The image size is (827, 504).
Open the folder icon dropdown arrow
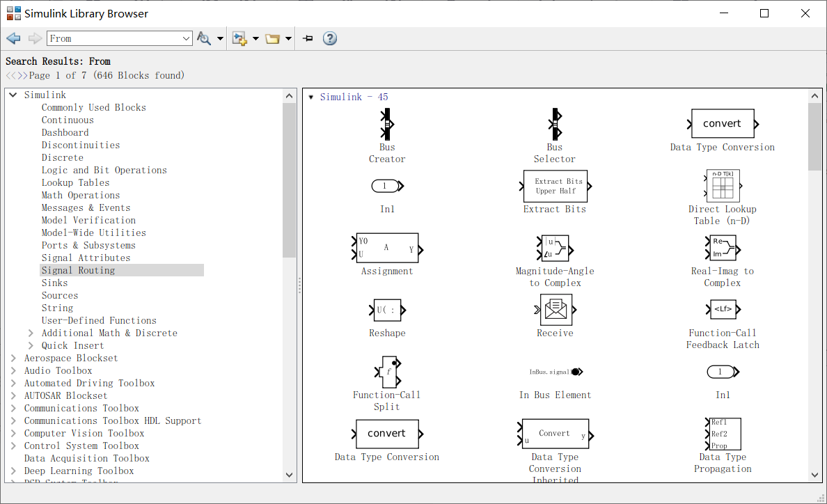pos(288,38)
